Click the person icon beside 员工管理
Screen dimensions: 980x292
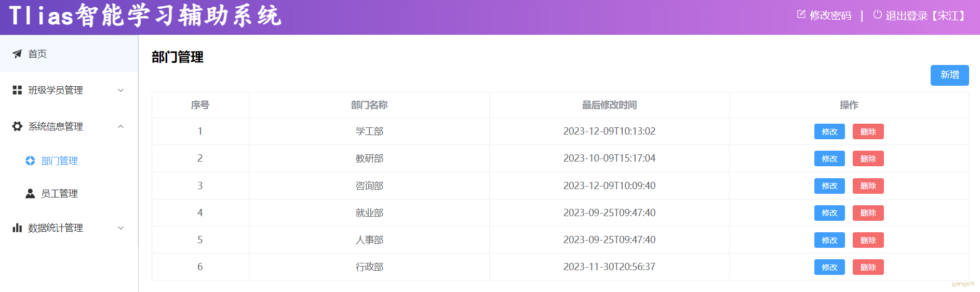point(30,194)
